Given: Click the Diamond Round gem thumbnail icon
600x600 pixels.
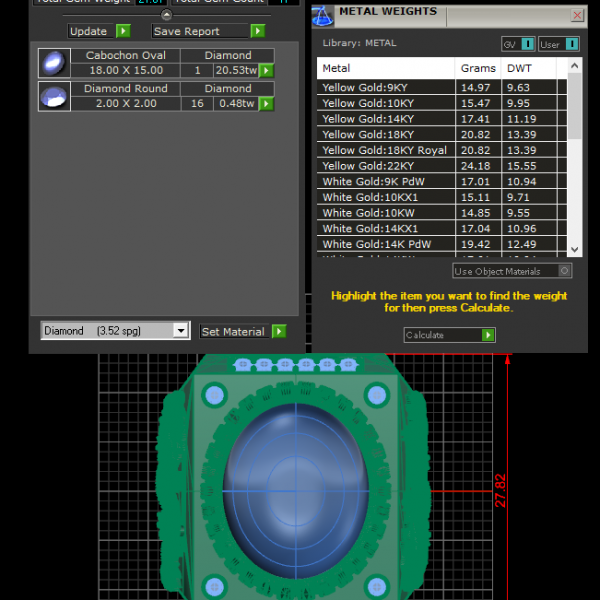Looking at the screenshot, I should [x=53, y=96].
